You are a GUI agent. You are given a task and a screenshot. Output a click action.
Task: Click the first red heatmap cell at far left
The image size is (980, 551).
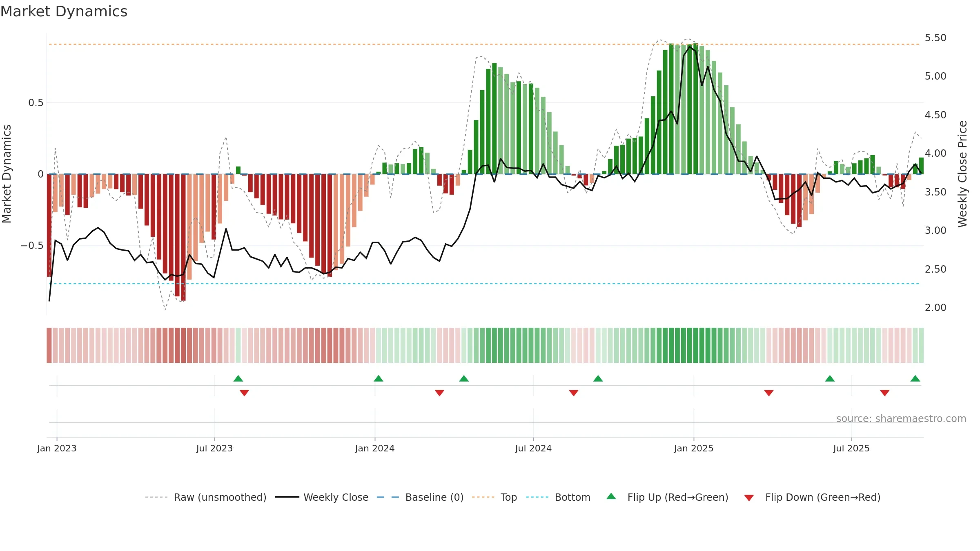[x=49, y=345]
